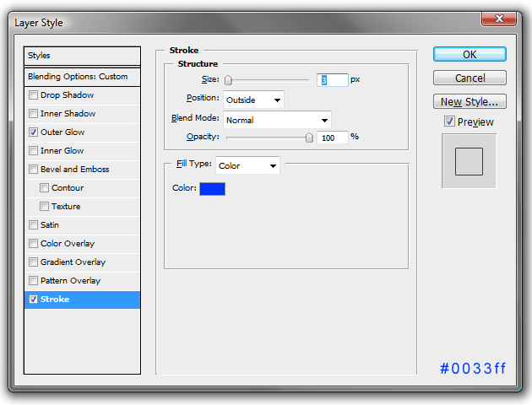Tick the Inner Glow checkbox
This screenshot has height=405, width=532.
pos(33,150)
